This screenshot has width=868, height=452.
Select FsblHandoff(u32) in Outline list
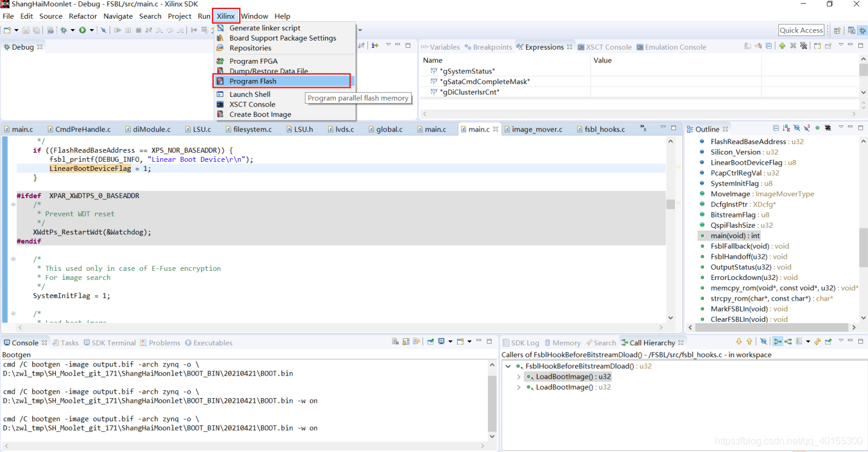(x=750, y=256)
